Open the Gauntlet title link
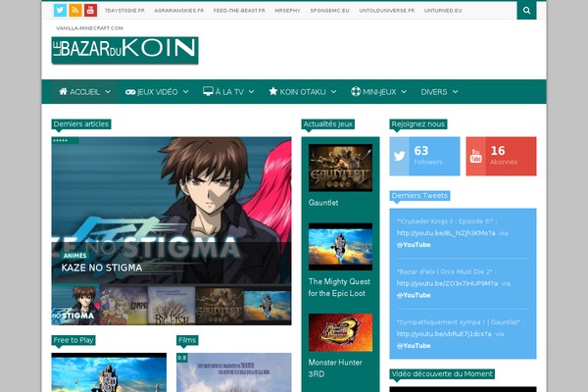 323,203
